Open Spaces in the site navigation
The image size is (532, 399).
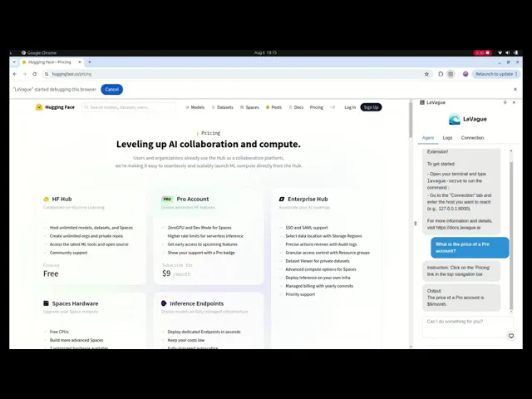pyautogui.click(x=249, y=107)
